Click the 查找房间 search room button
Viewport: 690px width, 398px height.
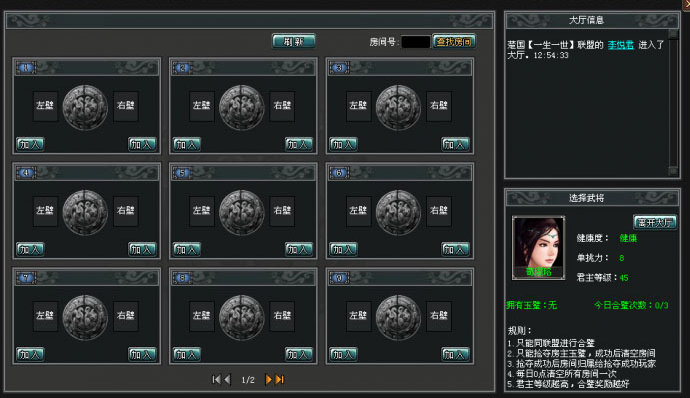point(454,41)
